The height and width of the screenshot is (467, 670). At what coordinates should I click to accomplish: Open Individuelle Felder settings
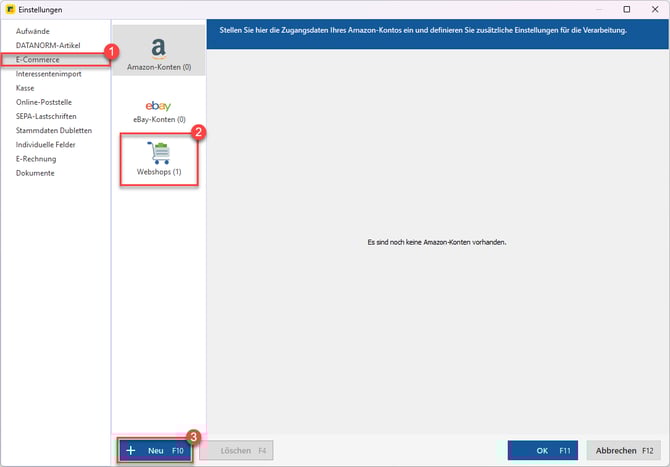click(50, 144)
